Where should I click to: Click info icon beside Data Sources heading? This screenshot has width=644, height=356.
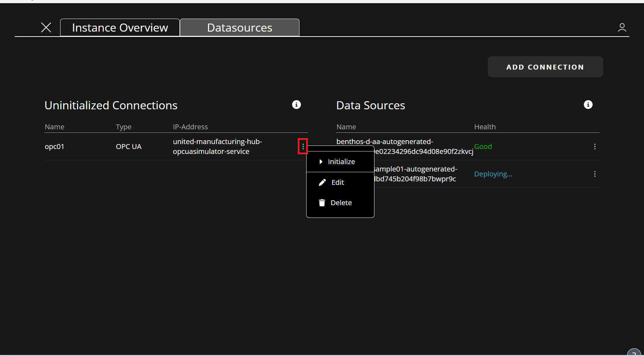pos(588,105)
